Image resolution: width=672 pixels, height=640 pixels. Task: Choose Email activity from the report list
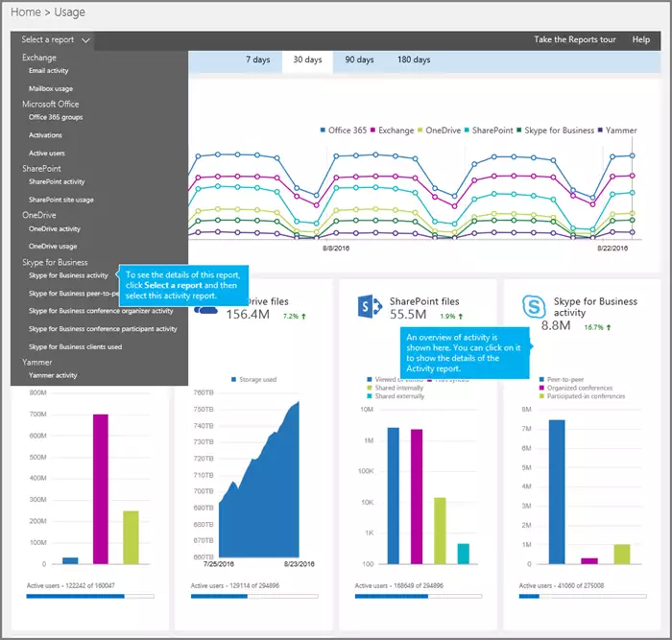coord(49,71)
